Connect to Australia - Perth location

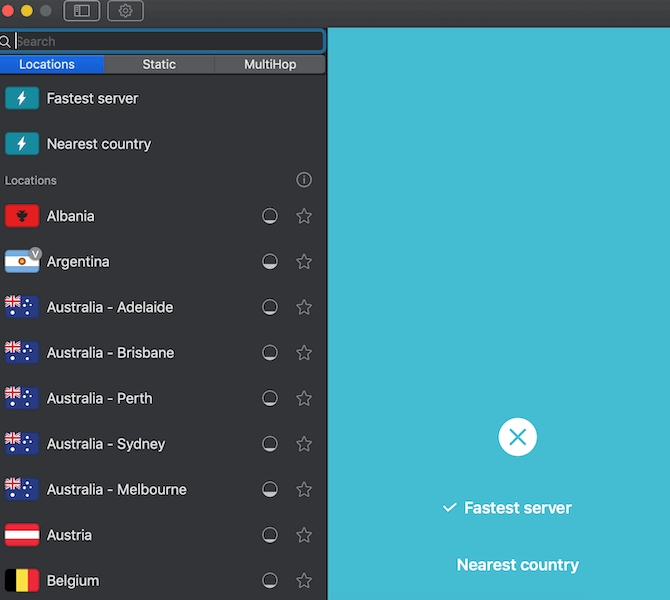tap(100, 398)
